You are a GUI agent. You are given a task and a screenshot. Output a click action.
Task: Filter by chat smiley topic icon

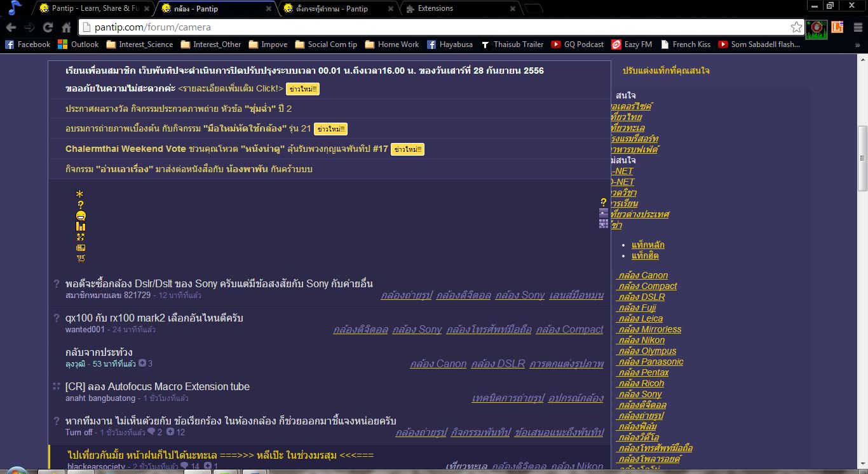tap(81, 215)
